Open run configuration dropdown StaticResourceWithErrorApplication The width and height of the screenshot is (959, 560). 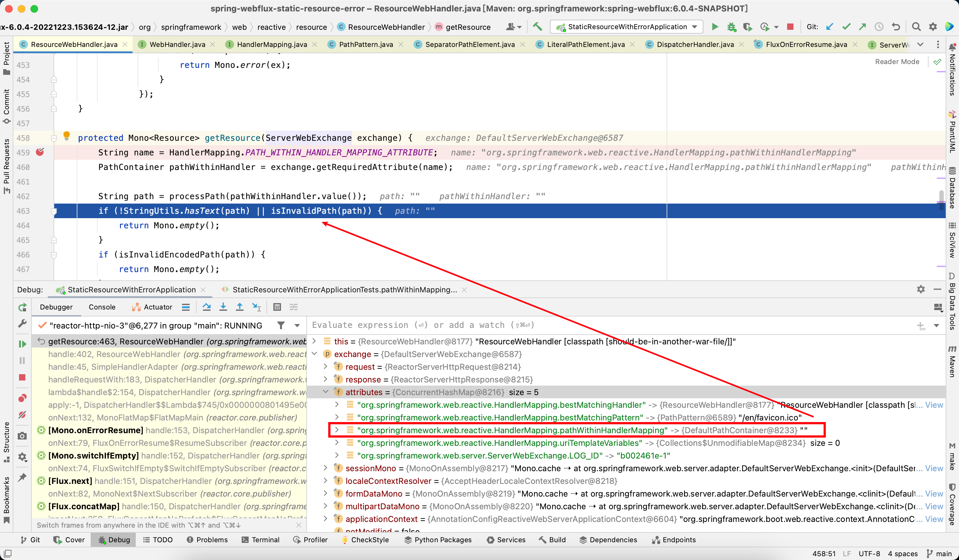(626, 27)
